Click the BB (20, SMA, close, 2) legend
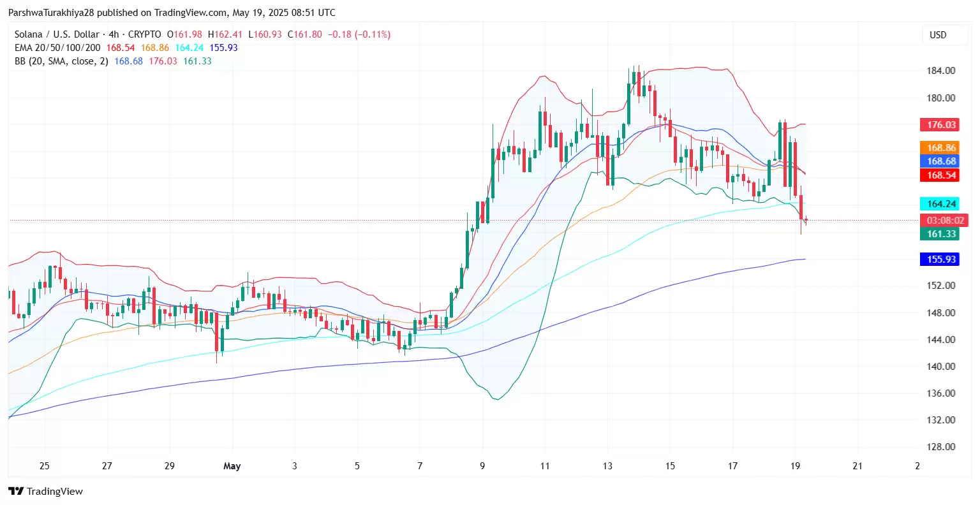 [x=62, y=61]
